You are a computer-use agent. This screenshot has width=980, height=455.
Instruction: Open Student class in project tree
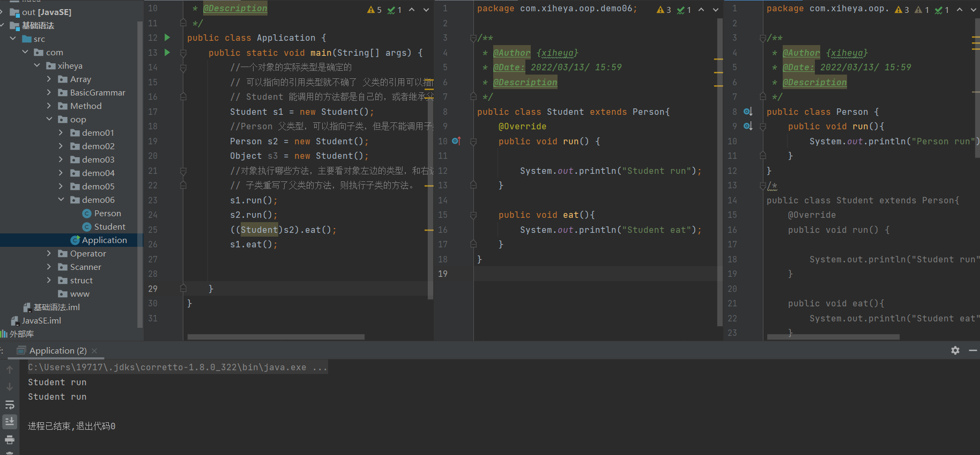[103, 226]
